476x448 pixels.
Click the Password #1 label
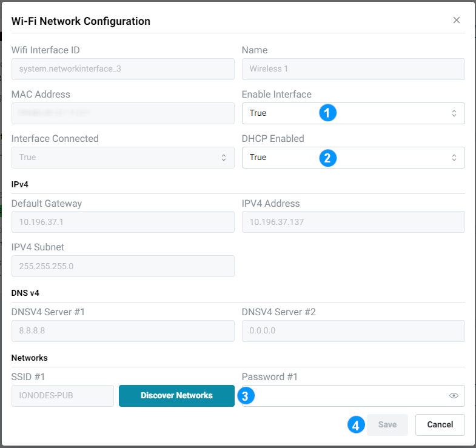270,376
